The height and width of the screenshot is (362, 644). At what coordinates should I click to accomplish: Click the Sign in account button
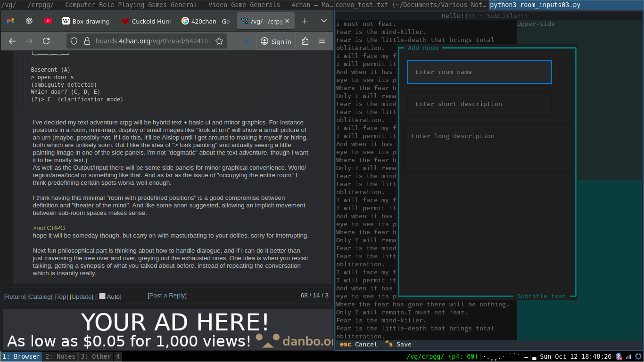pyautogui.click(x=276, y=41)
